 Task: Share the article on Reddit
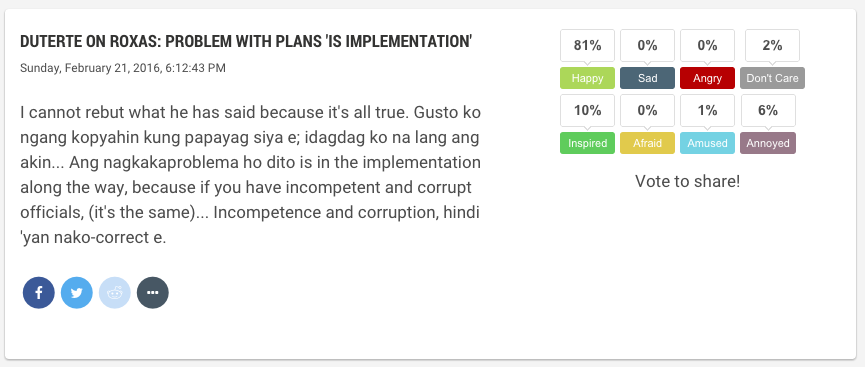pos(115,292)
